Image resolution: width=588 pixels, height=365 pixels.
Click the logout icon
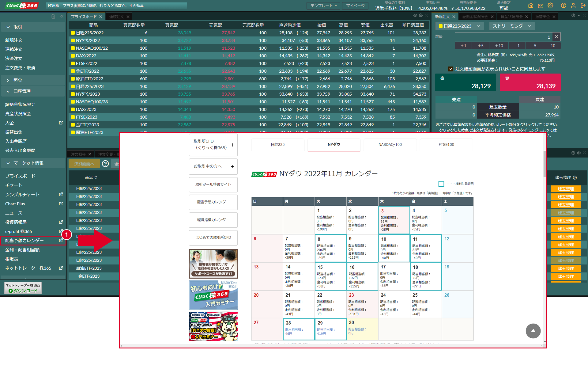click(583, 6)
